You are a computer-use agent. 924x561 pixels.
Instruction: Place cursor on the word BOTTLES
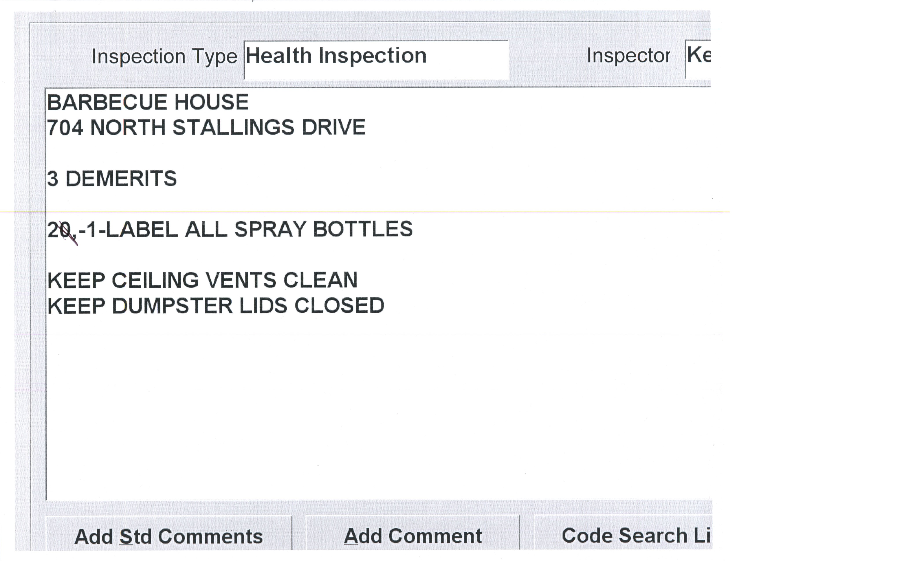pos(363,229)
